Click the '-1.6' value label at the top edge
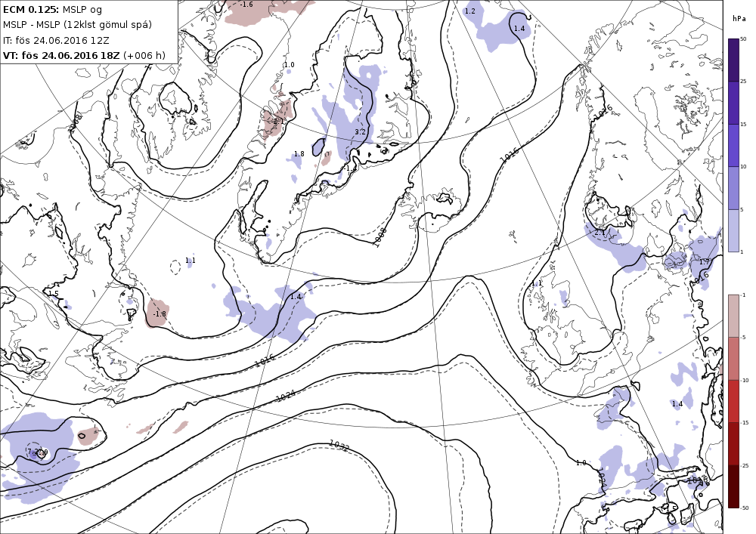This screenshot has width=756, height=534. pyautogui.click(x=246, y=5)
